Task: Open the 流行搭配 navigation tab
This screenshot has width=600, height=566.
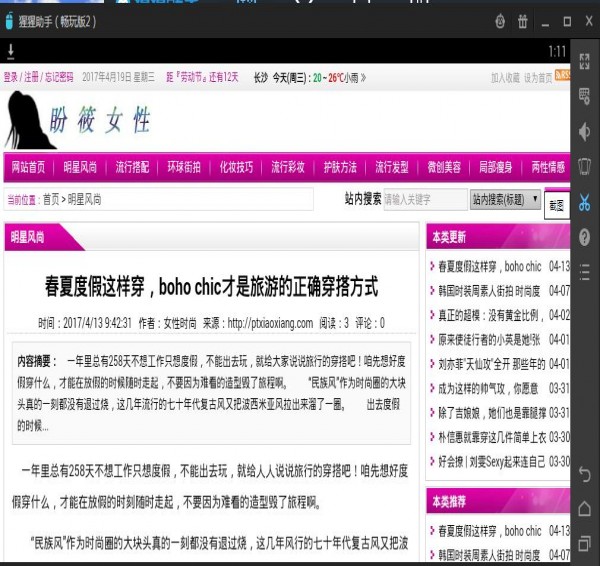Action: point(132,167)
